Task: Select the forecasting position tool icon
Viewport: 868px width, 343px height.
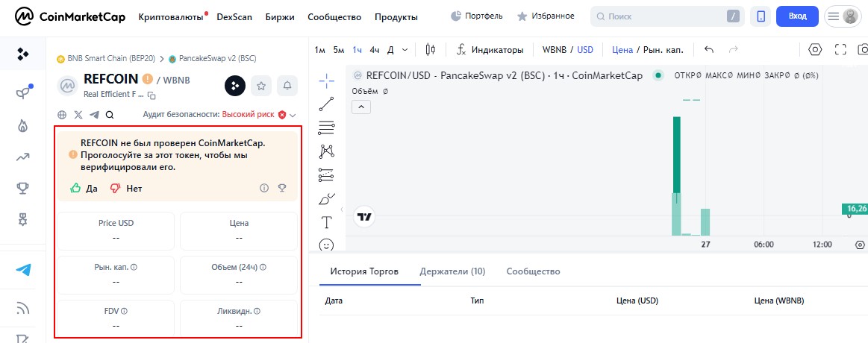Action: [x=327, y=174]
